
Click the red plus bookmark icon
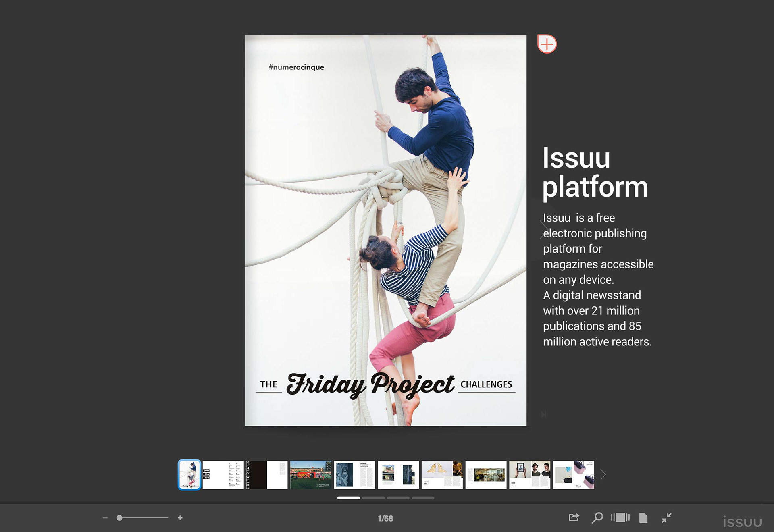(547, 44)
